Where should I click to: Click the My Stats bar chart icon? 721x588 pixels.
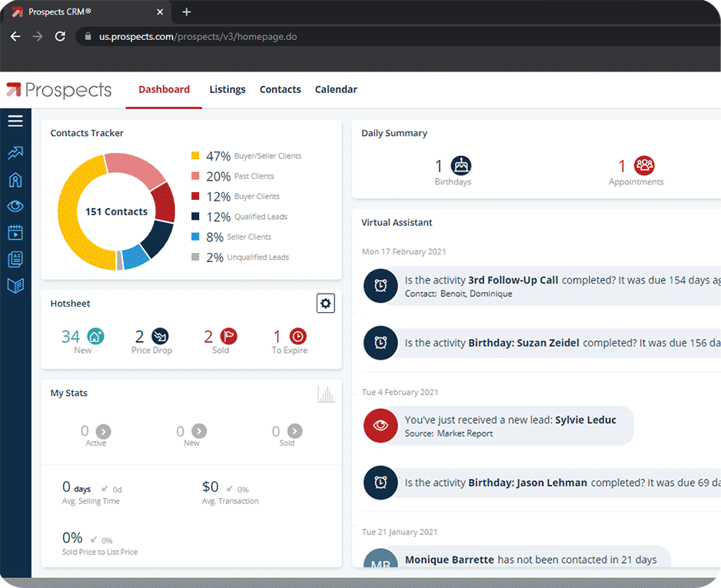coord(326,394)
